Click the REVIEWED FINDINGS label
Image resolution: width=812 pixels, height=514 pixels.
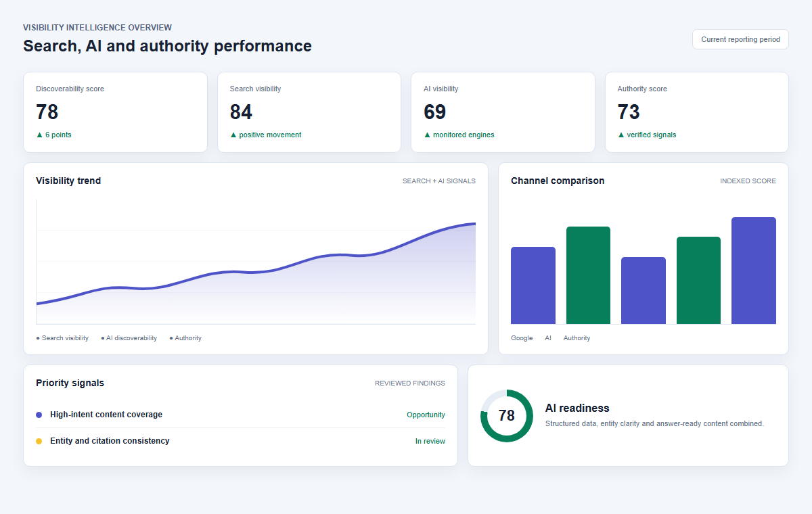point(410,383)
